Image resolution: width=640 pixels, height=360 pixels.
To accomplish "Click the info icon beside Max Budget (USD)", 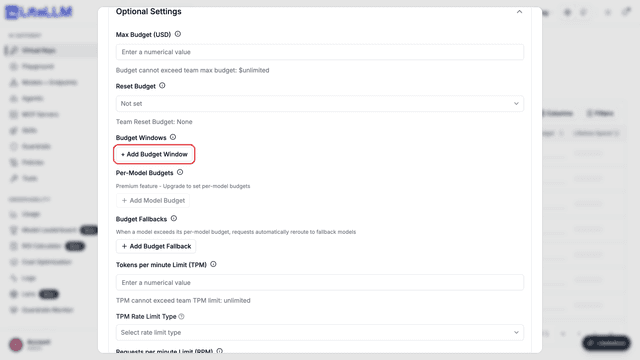I will coord(178,34).
